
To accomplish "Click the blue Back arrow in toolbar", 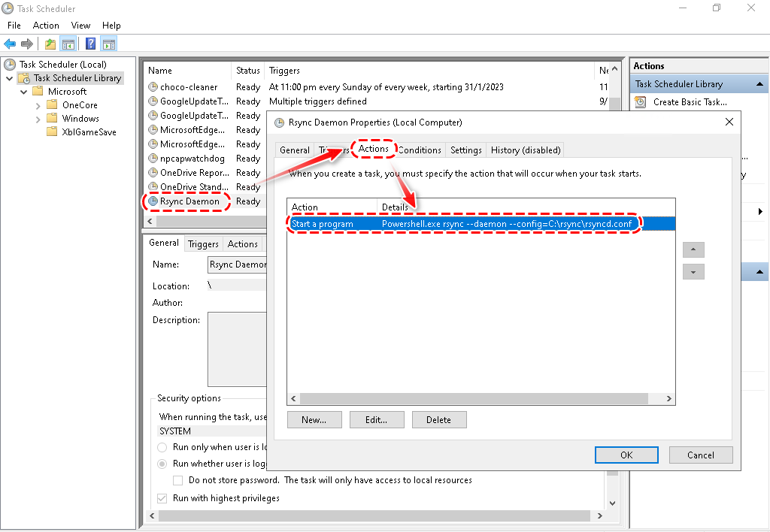I will pyautogui.click(x=10, y=44).
